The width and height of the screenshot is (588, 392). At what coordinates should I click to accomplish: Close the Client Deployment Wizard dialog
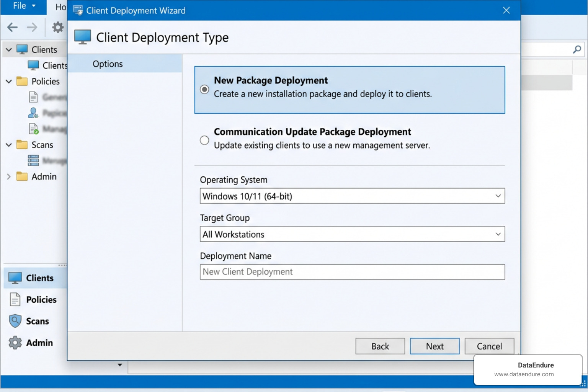[506, 10]
